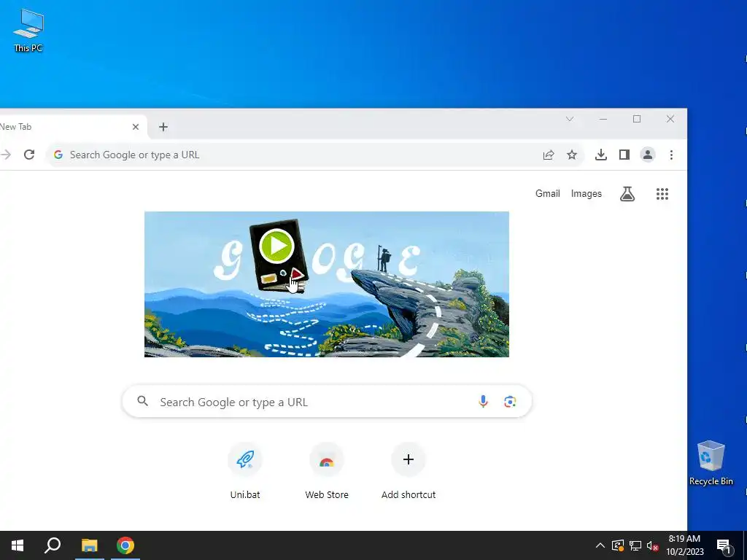Open the tab search chevron dropdown
This screenshot has width=747, height=560.
pyautogui.click(x=570, y=119)
